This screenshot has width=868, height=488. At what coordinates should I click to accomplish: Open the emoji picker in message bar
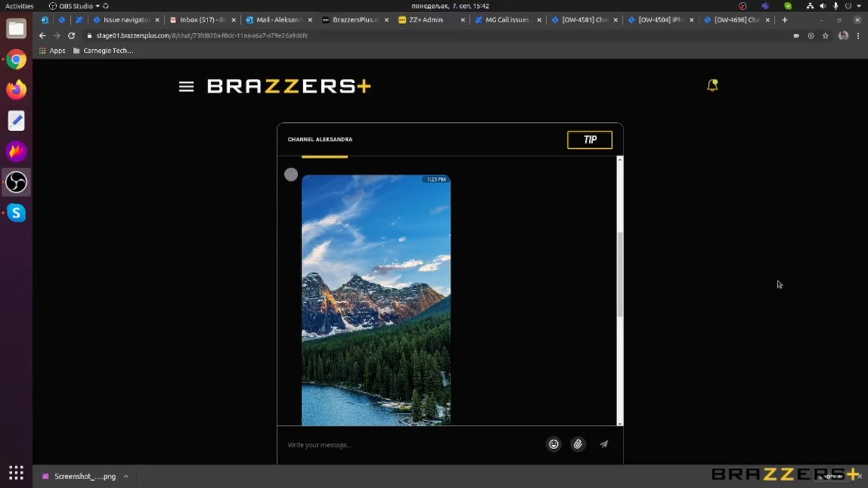point(553,445)
